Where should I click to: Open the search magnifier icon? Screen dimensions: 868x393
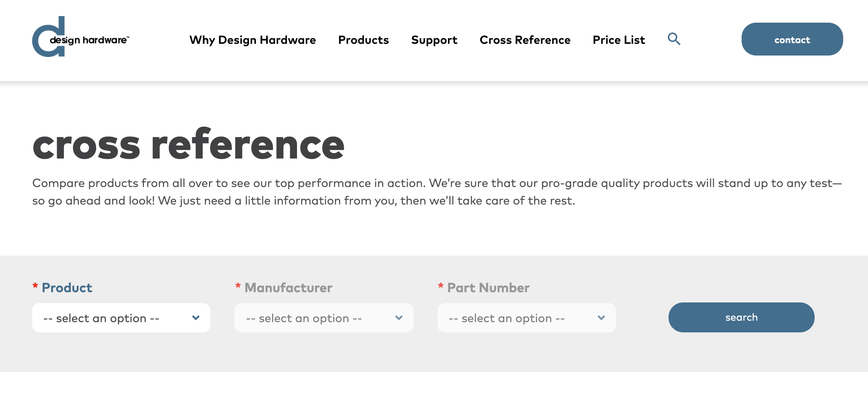pos(674,39)
